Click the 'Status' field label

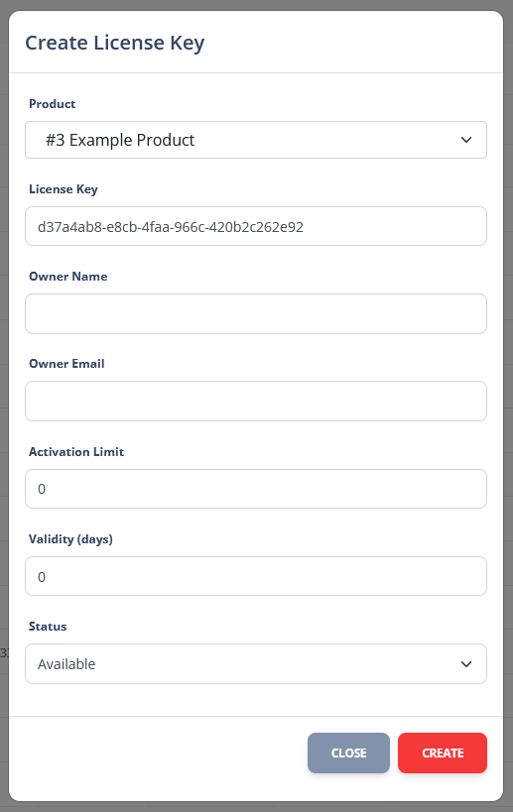pos(48,626)
